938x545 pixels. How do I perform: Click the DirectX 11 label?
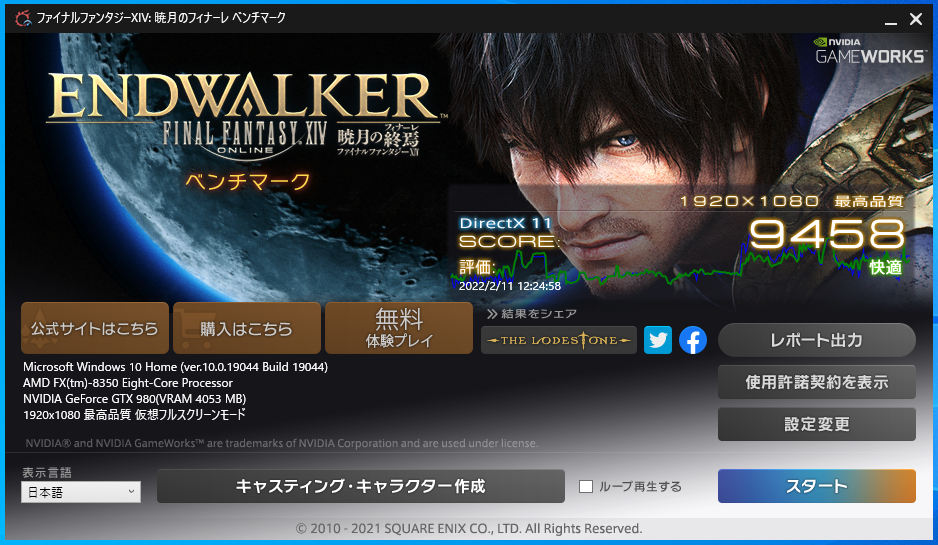505,223
